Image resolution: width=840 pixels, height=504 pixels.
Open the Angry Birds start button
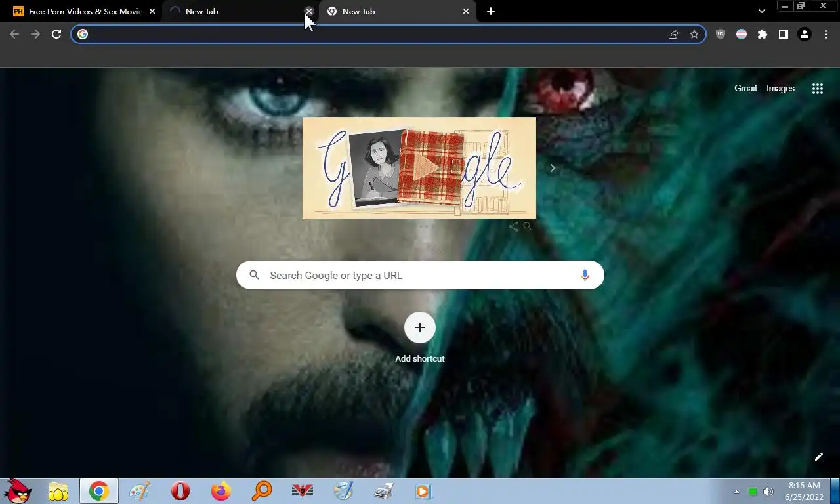point(18,491)
